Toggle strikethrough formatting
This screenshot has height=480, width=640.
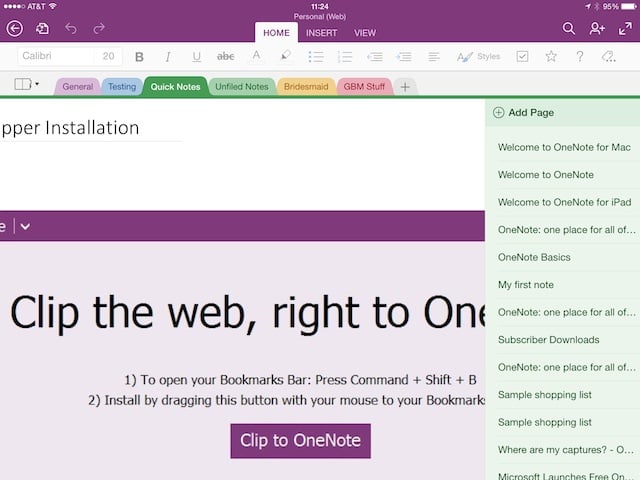coord(225,56)
